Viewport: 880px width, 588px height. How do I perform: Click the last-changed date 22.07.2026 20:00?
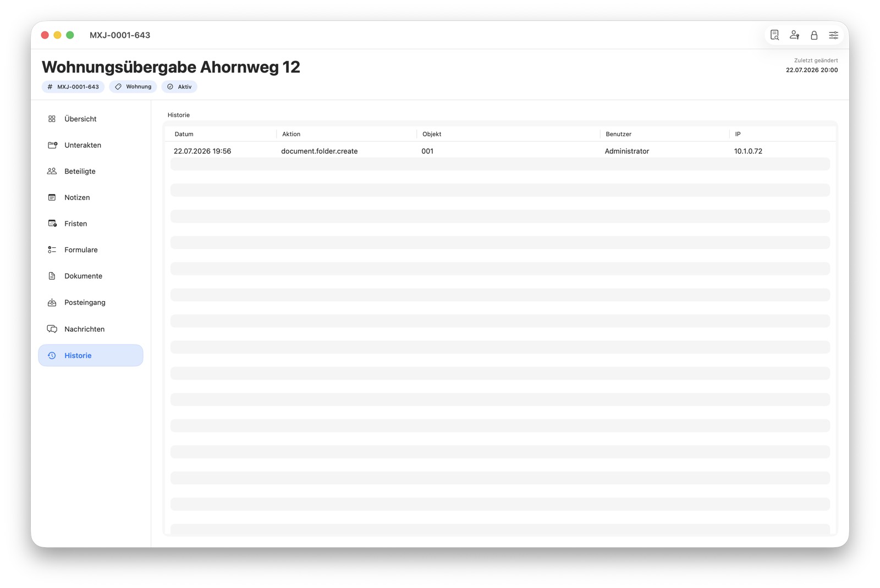click(x=812, y=70)
